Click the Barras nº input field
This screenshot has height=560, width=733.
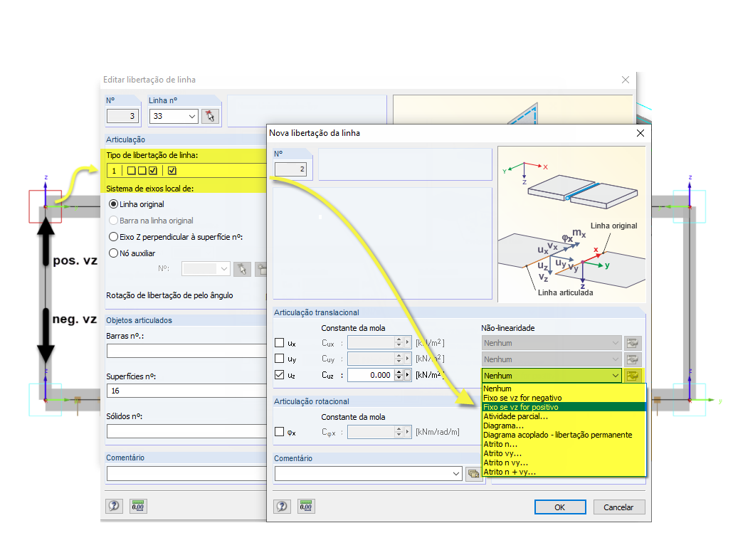pyautogui.click(x=186, y=351)
